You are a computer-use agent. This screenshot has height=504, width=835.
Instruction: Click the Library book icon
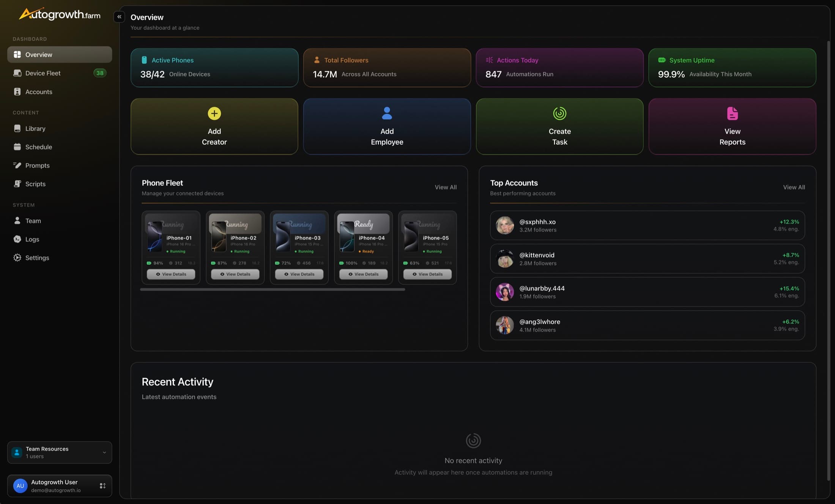(17, 128)
